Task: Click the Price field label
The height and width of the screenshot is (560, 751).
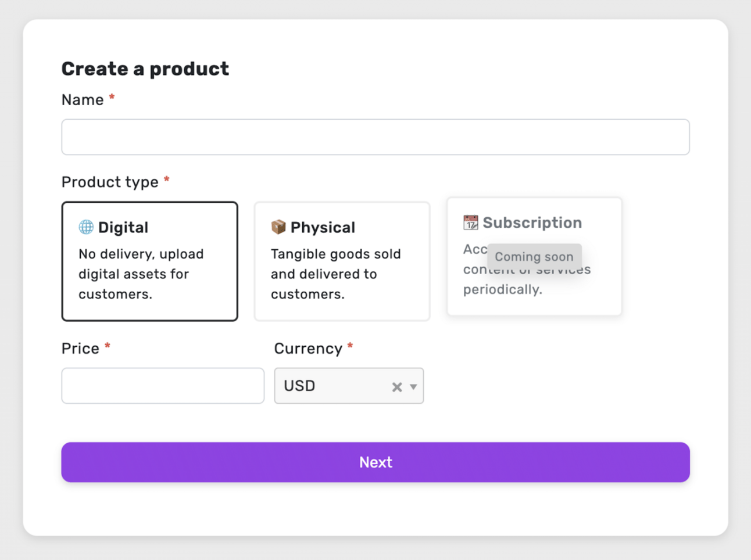Action: (x=80, y=349)
